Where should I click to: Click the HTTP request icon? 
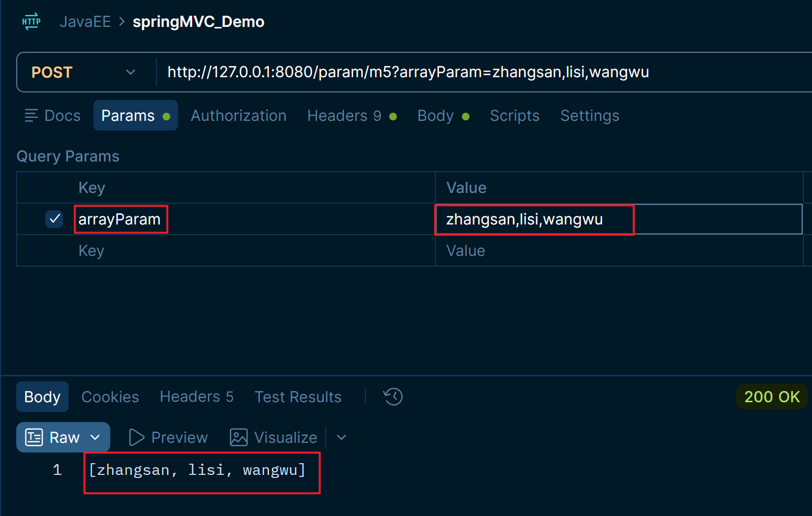pos(32,21)
